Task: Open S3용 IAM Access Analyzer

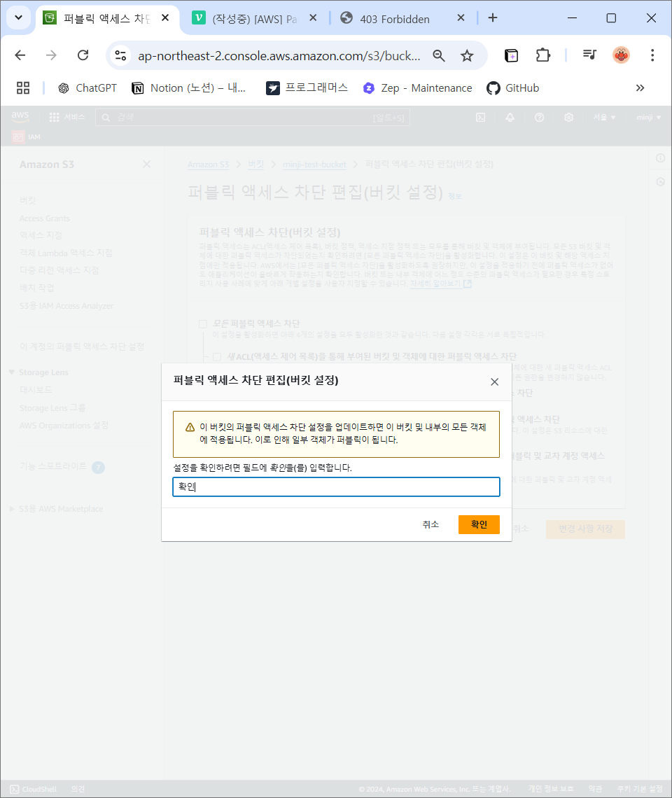Action: (x=66, y=306)
